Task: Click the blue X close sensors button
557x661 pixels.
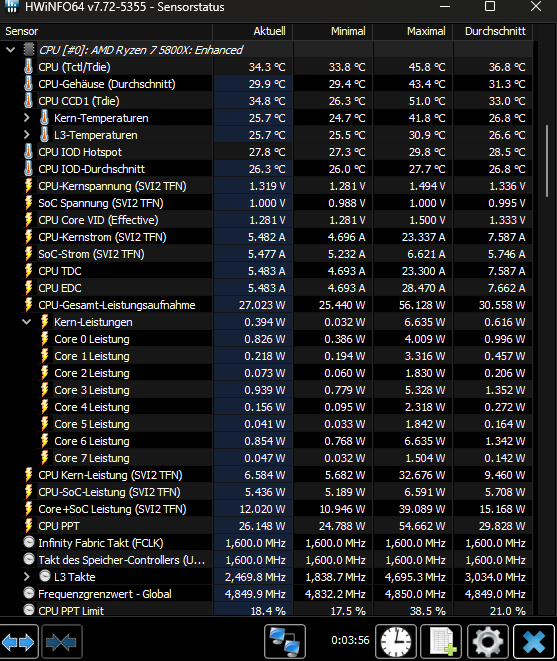Action: point(533,642)
